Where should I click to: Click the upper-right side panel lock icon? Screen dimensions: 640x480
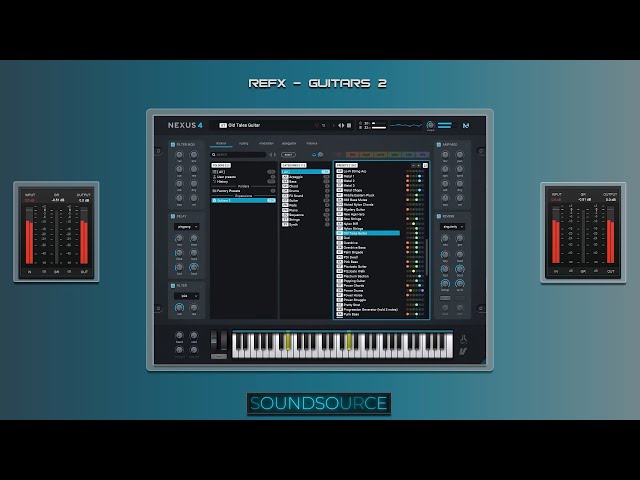coord(481,151)
